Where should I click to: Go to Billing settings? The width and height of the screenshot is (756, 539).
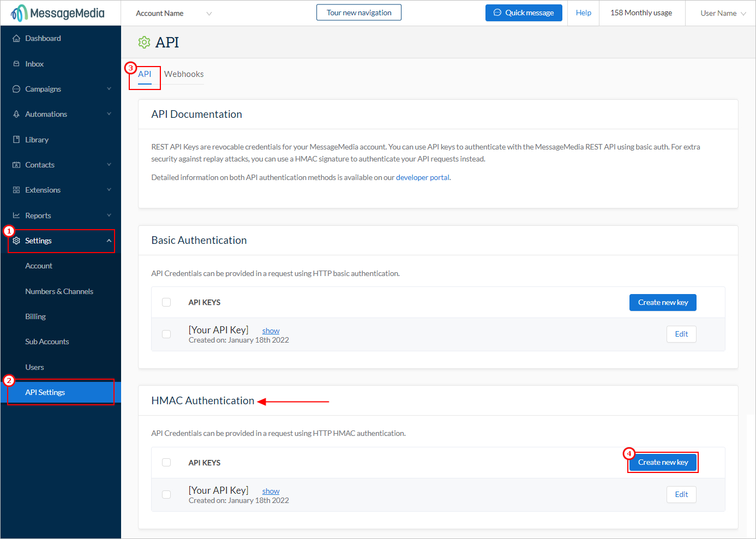click(35, 316)
